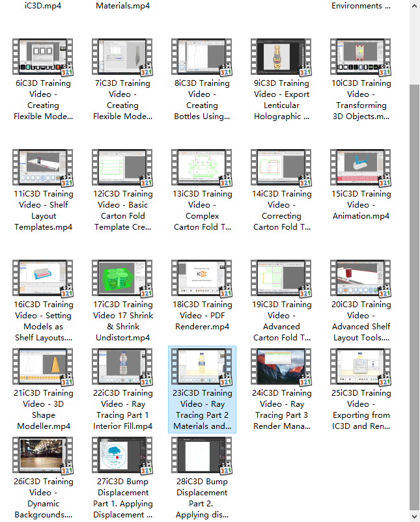Click the 18iC3D PDF Renderer.mp4 icon
The width and height of the screenshot is (420, 522).
[x=202, y=279]
